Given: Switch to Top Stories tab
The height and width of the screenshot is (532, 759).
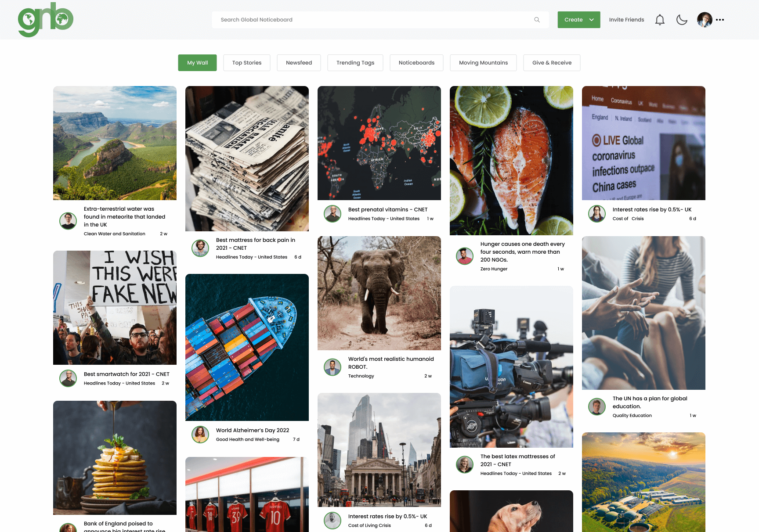Looking at the screenshot, I should point(246,63).
